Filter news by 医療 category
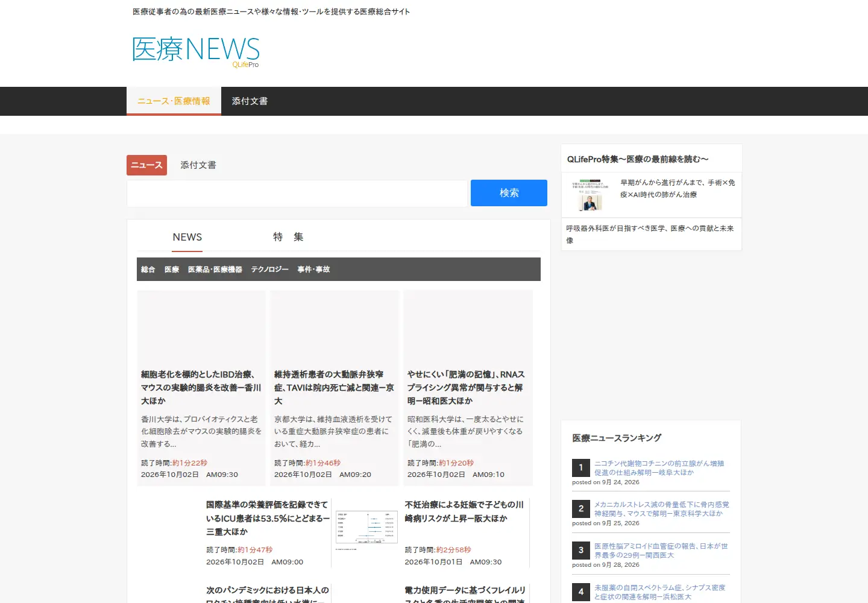The width and height of the screenshot is (868, 603). [x=172, y=270]
